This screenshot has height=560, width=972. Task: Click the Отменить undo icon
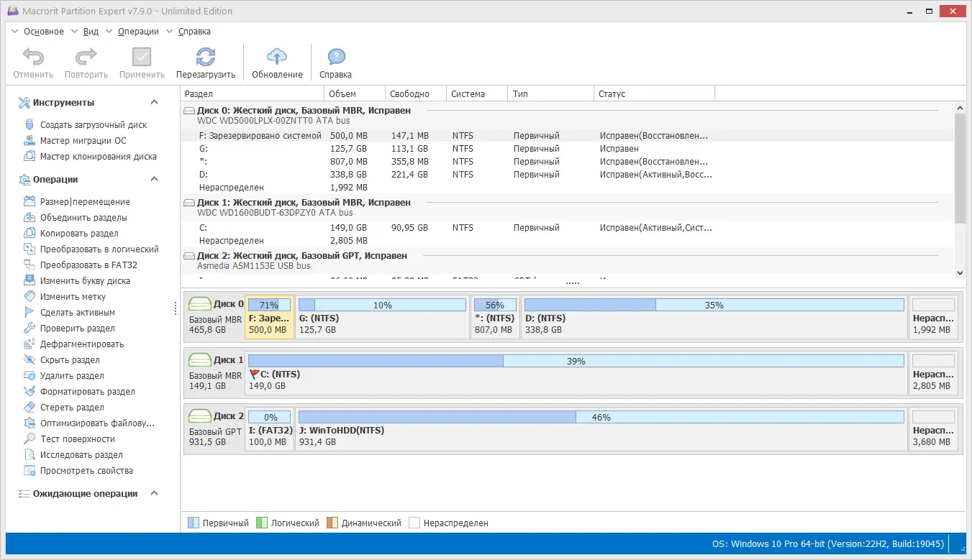tap(32, 58)
